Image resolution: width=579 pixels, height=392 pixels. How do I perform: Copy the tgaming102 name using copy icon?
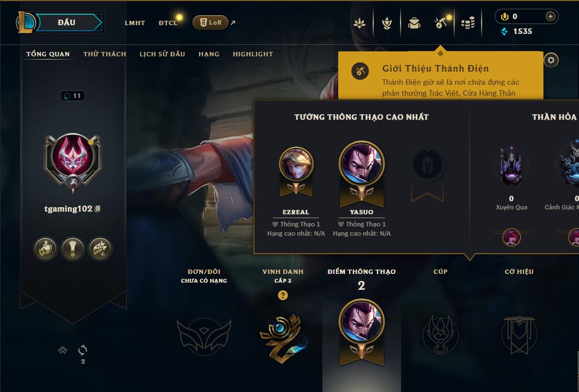click(x=97, y=209)
